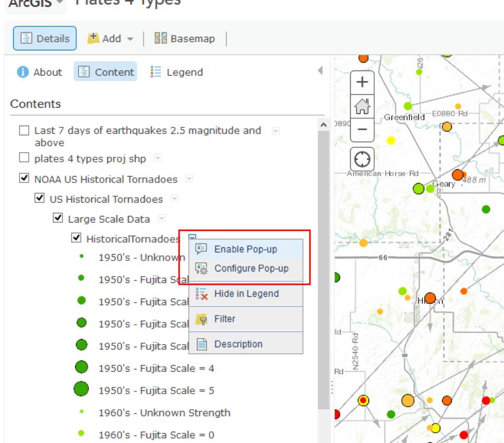Check the earthquakes layer checkbox

tap(24, 131)
